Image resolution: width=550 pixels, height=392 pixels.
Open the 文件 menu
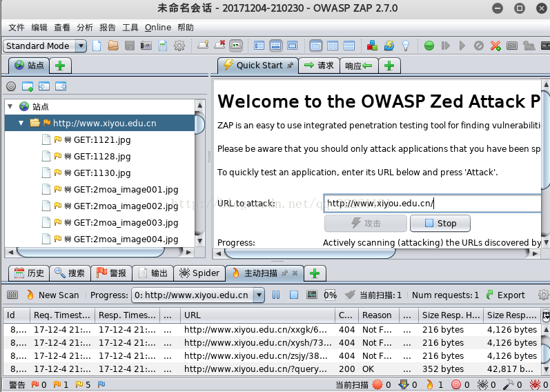pos(16,28)
